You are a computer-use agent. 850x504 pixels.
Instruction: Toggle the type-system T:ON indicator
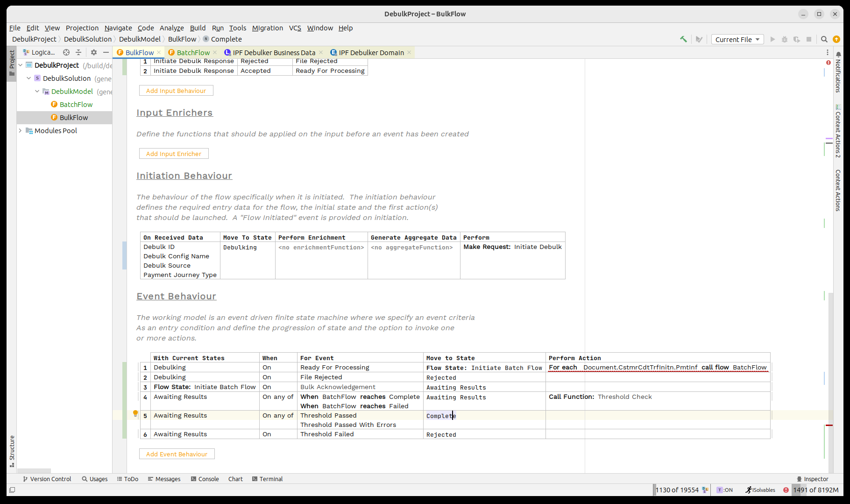[725, 490]
